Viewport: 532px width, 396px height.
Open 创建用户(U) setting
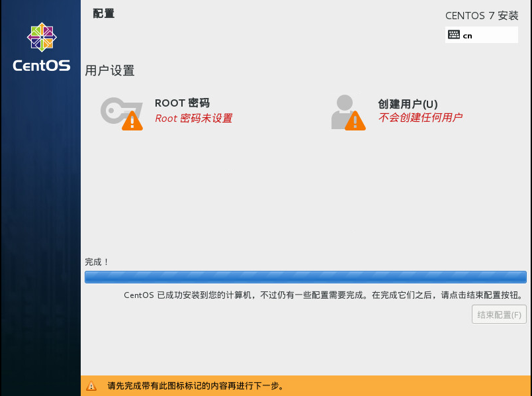click(x=397, y=113)
